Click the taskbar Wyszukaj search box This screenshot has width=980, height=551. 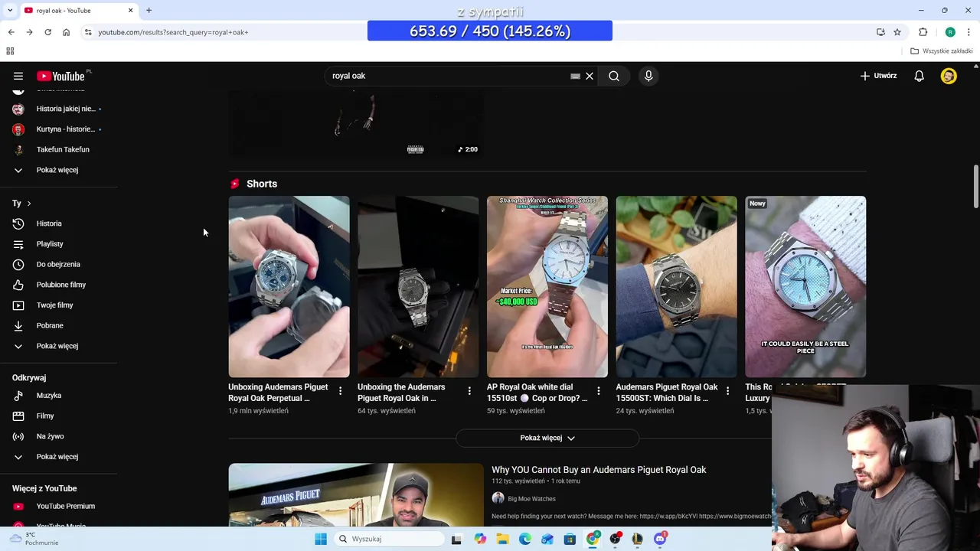[388, 539]
